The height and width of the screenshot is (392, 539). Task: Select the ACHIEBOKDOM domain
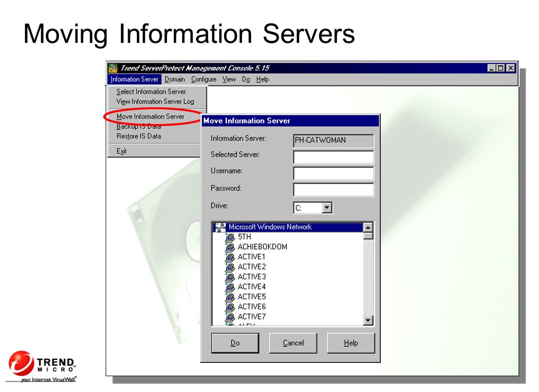(262, 247)
